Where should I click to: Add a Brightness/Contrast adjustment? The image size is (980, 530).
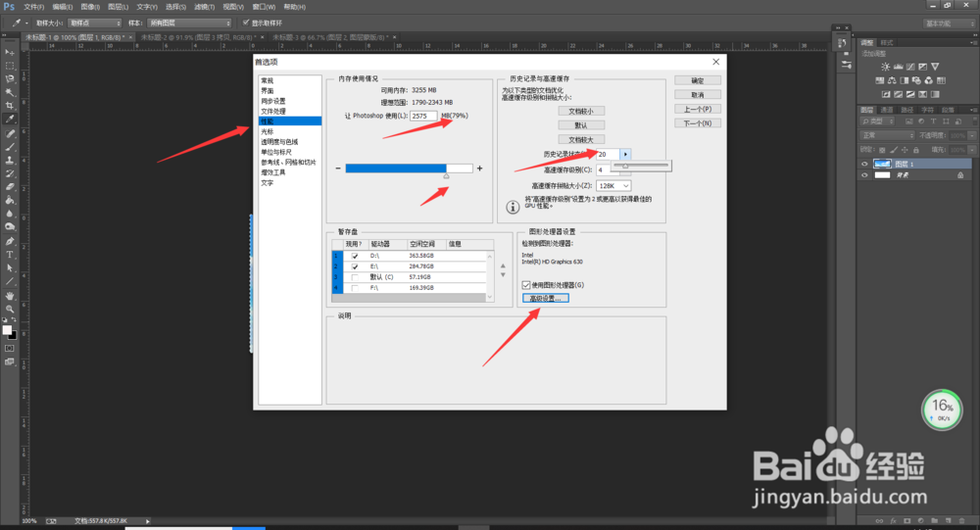(885, 67)
